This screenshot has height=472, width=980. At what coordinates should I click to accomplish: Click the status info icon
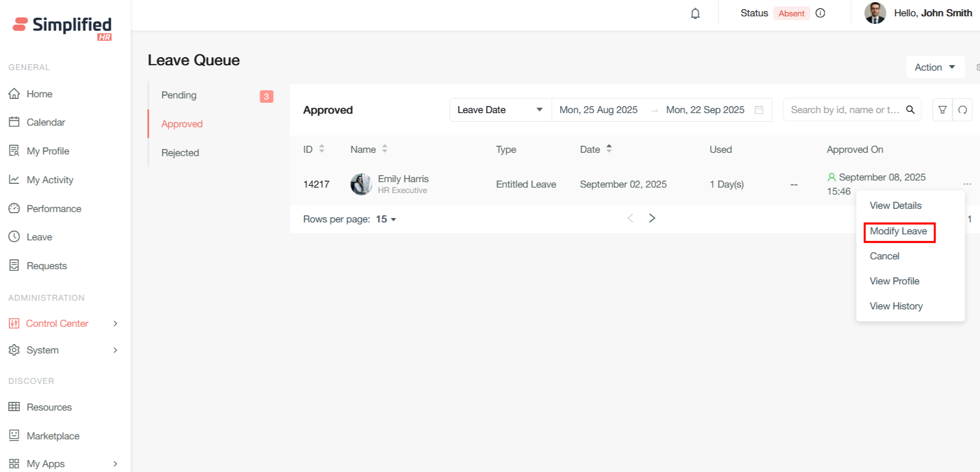[820, 13]
